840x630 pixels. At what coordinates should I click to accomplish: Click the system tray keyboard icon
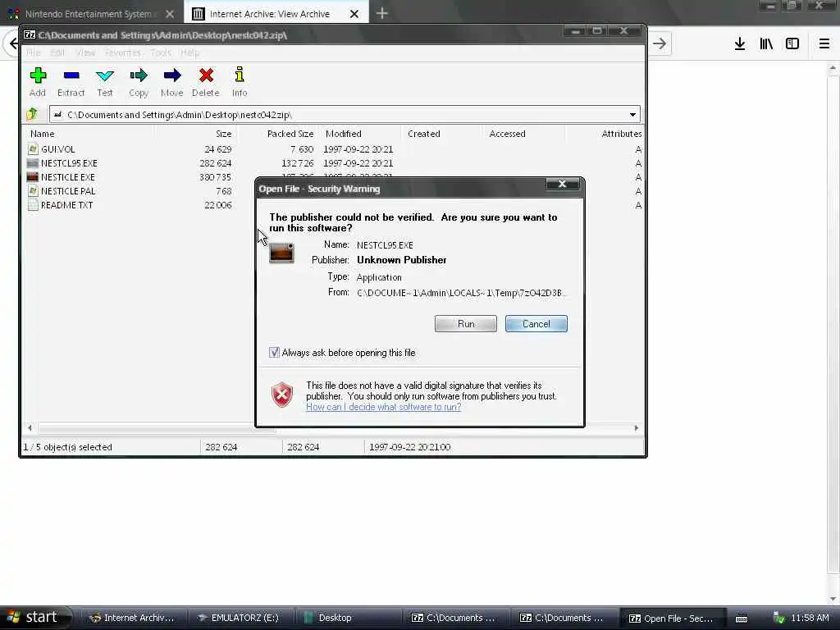coord(742,619)
